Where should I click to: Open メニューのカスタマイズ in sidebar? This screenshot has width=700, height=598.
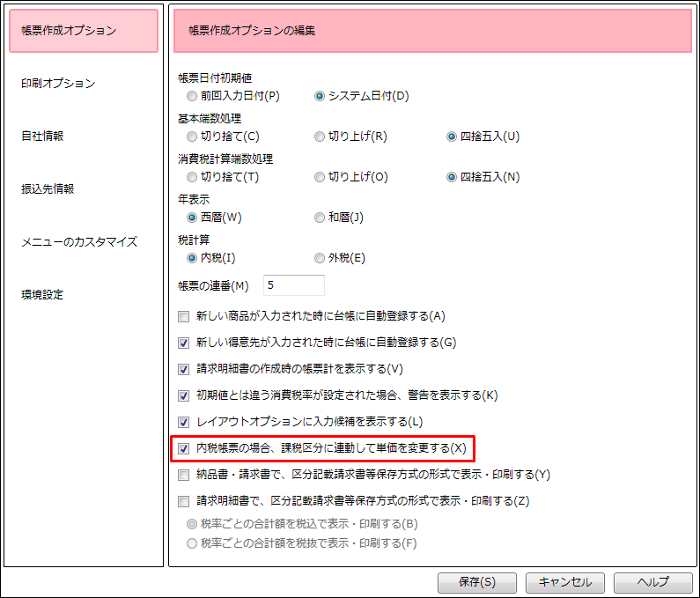click(x=79, y=242)
